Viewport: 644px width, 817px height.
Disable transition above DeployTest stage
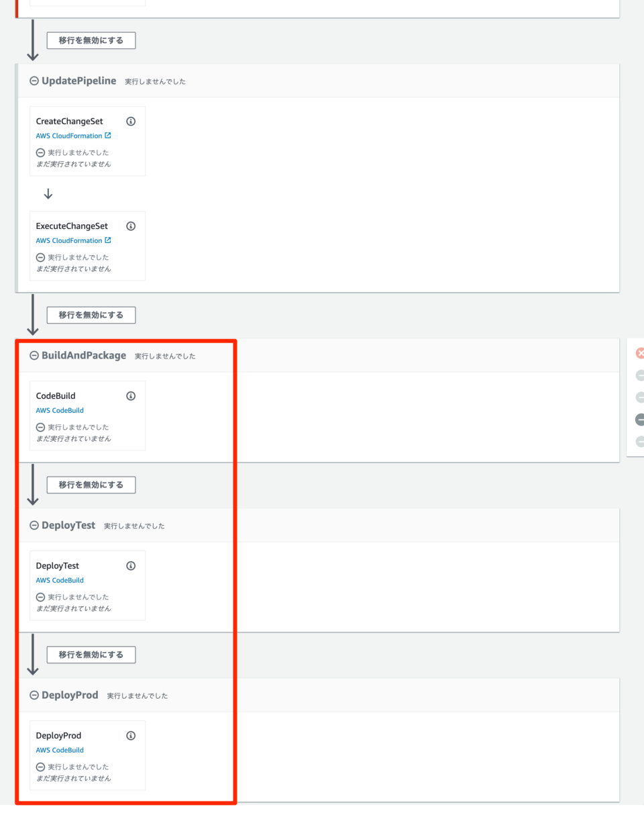[91, 485]
